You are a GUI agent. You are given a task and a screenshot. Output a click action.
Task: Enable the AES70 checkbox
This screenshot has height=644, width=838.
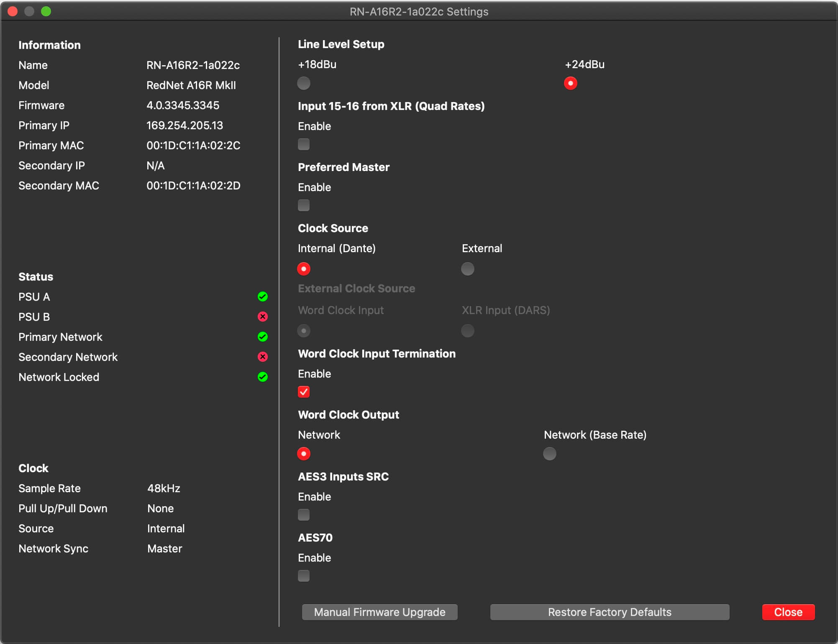click(304, 576)
